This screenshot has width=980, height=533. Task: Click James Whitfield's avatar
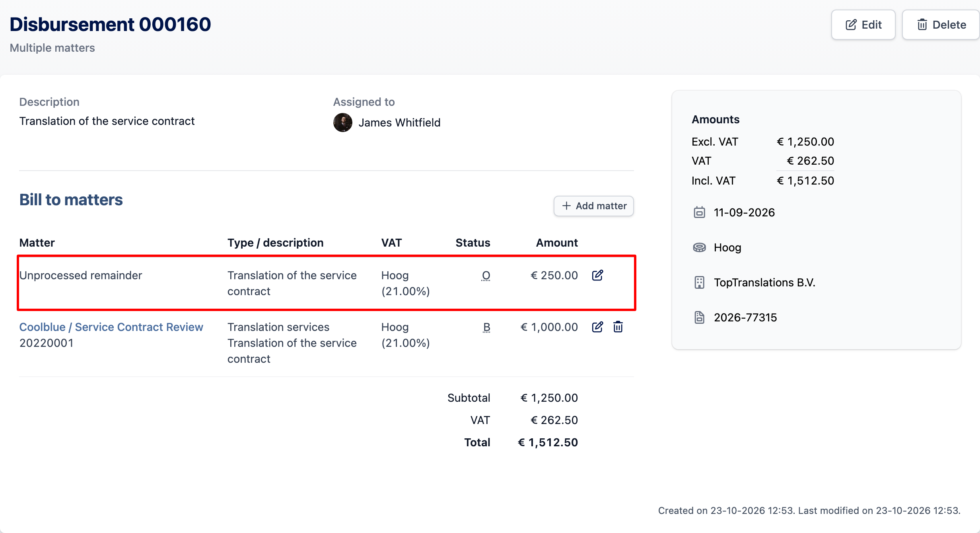click(x=342, y=123)
